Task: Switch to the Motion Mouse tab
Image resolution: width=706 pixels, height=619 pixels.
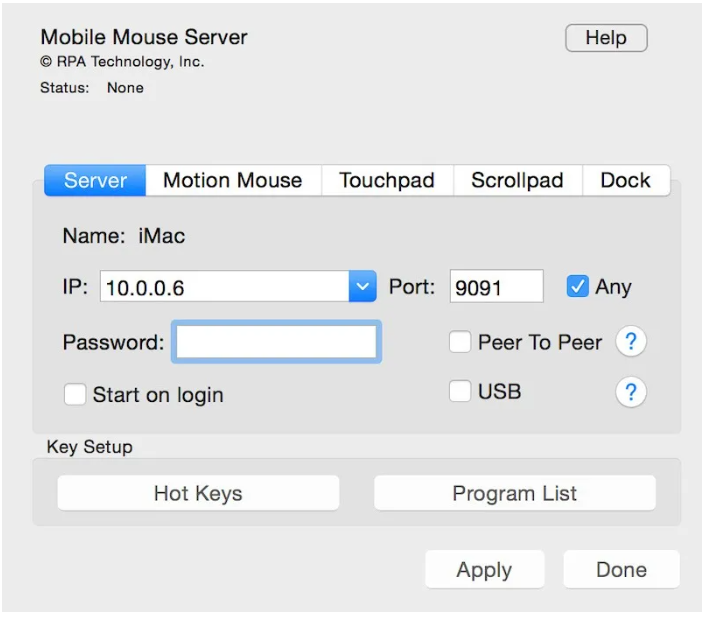Action: 233,181
